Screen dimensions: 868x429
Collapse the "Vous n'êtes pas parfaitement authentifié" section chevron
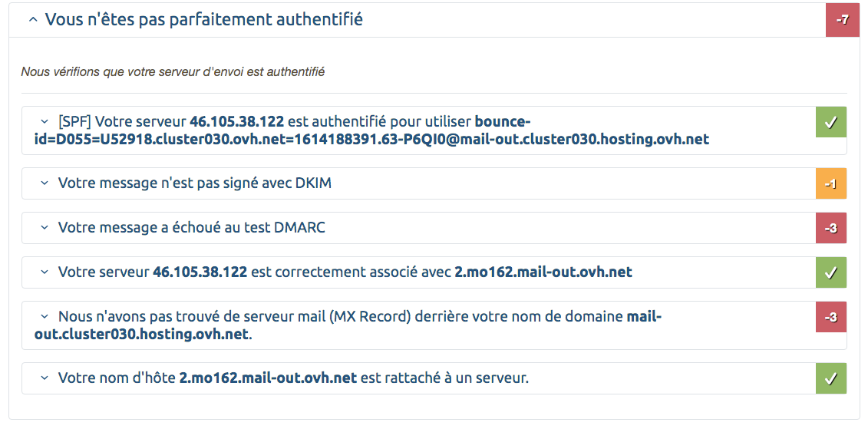click(x=33, y=21)
